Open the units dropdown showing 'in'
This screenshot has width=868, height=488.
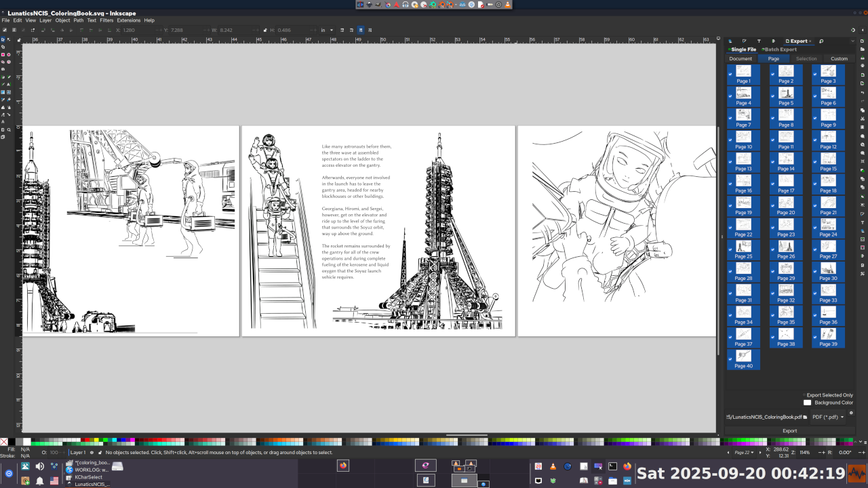coord(327,30)
